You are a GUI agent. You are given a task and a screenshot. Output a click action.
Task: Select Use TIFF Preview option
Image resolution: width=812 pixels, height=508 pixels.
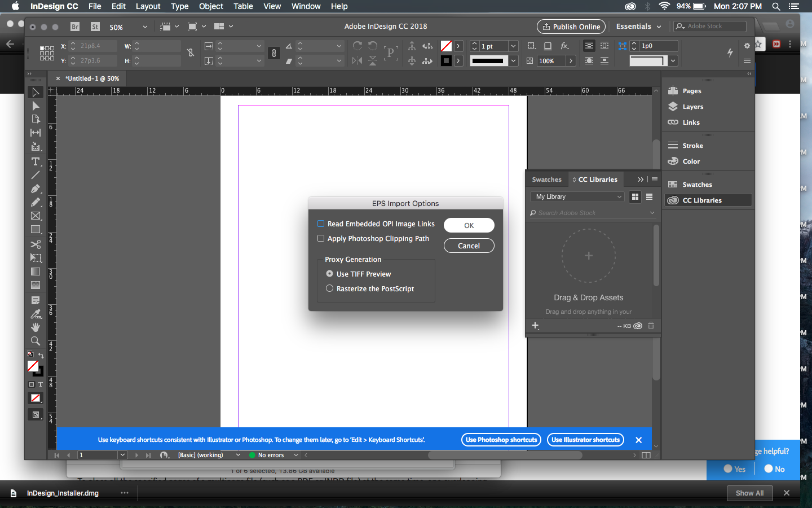pos(330,274)
